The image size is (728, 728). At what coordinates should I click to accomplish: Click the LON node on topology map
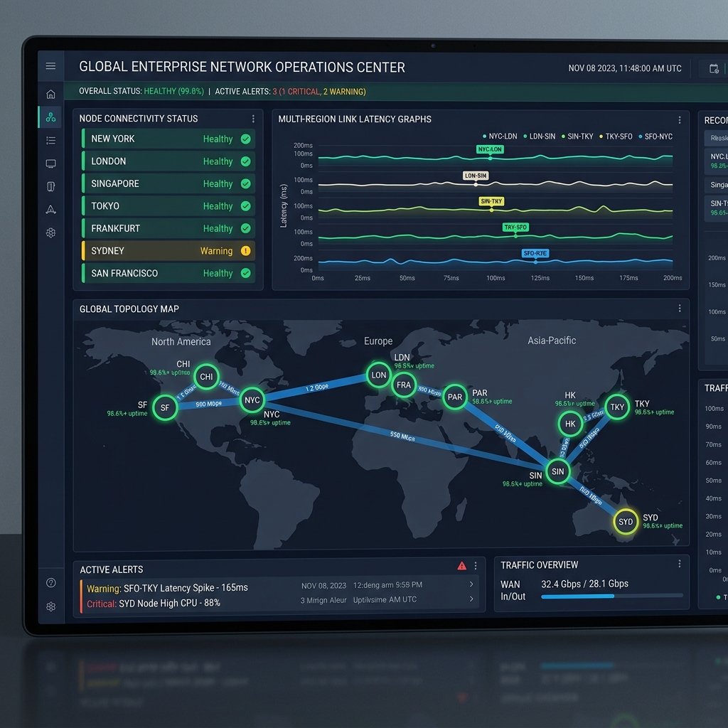378,375
